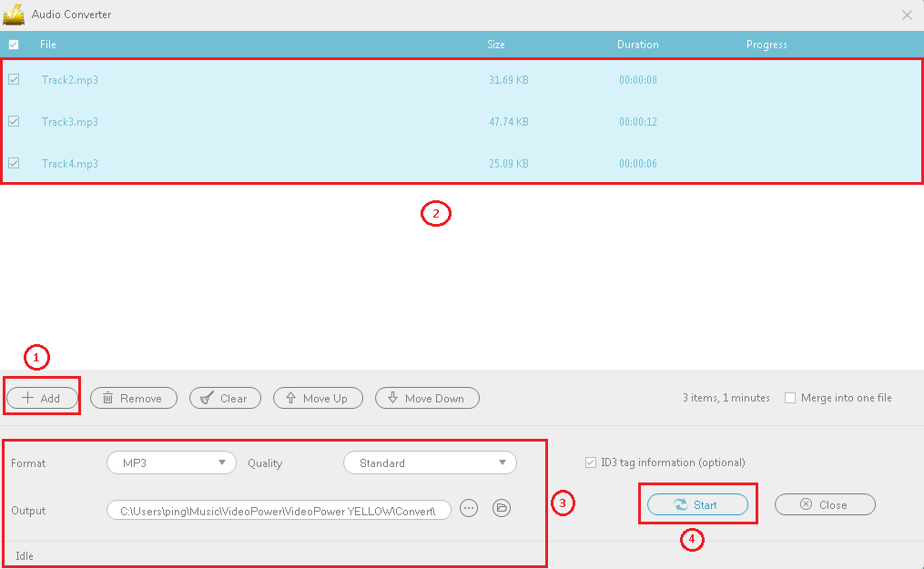This screenshot has height=569, width=924.
Task: Expand the Quality Standard dropdown
Action: pos(430,462)
